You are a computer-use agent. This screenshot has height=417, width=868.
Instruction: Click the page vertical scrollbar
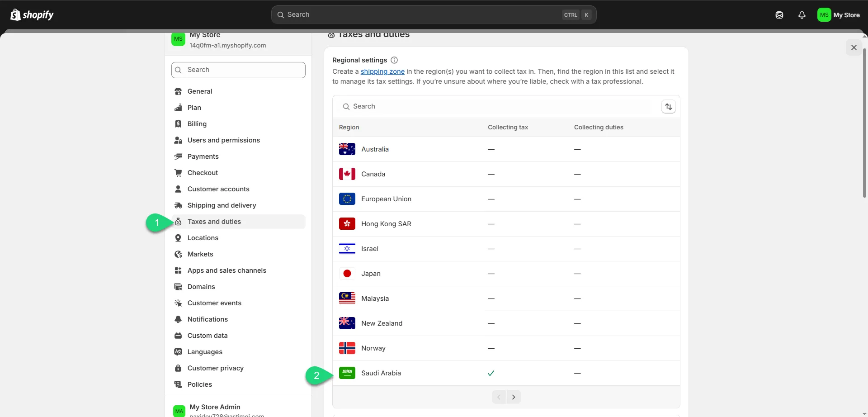click(x=864, y=122)
